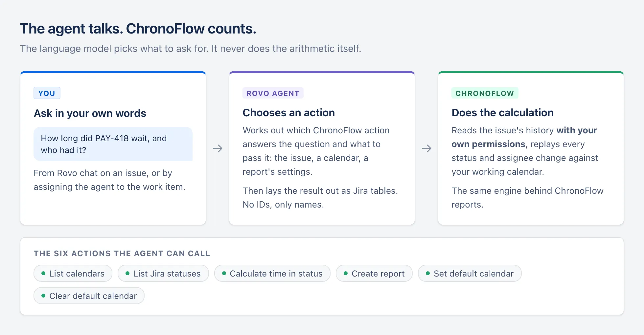Image resolution: width=644 pixels, height=335 pixels.
Task: Click the Calculate time in status chip
Action: click(272, 273)
